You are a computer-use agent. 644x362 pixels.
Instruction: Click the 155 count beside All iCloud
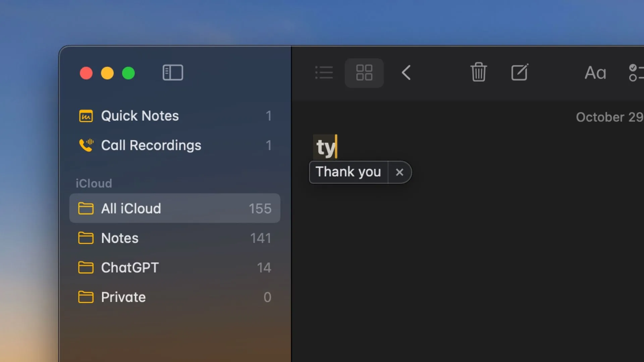(x=260, y=208)
